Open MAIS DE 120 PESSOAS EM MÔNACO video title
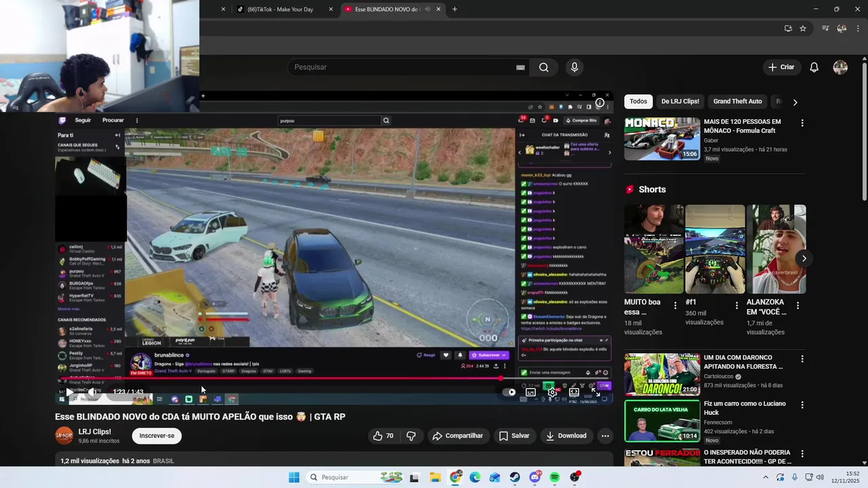868x488 pixels. click(x=742, y=126)
